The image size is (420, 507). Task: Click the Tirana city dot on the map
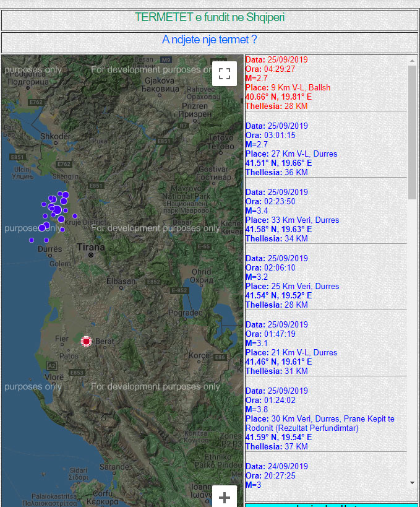point(90,254)
